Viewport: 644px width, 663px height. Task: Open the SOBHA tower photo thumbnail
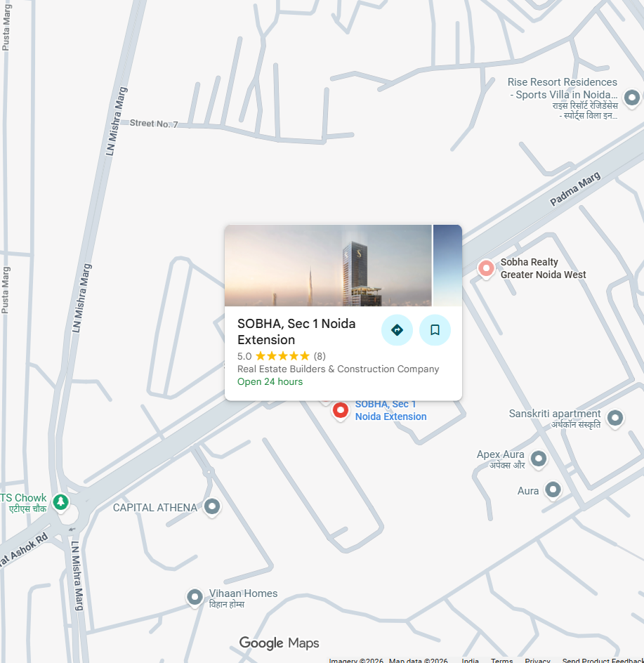328,265
